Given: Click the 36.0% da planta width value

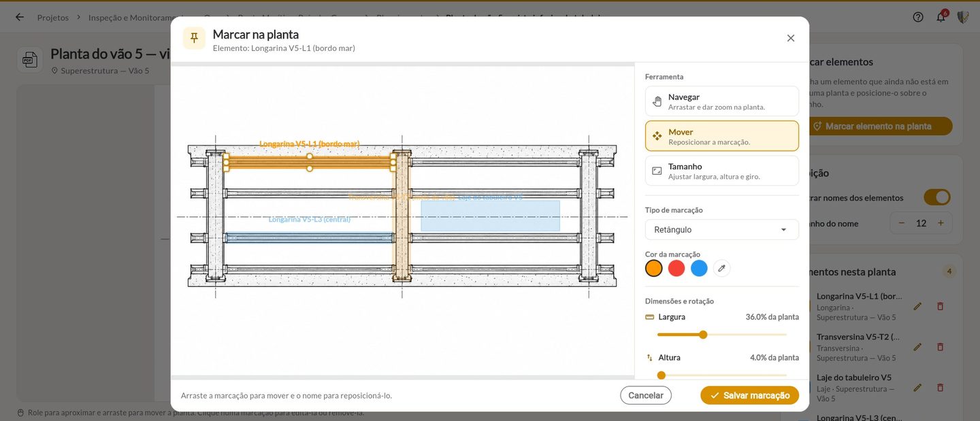Looking at the screenshot, I should [x=772, y=317].
